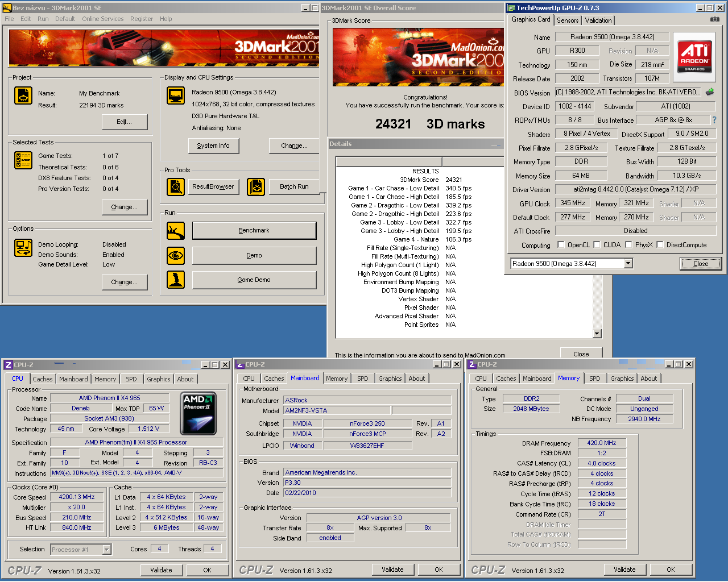Click the CPU-Z icon of the Memory window
This screenshot has width=728, height=582.
[472, 364]
